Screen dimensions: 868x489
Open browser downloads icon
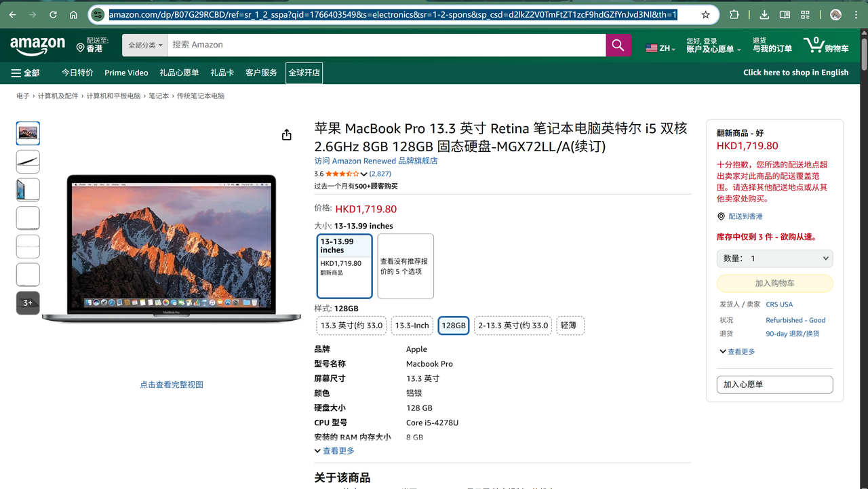coord(764,14)
